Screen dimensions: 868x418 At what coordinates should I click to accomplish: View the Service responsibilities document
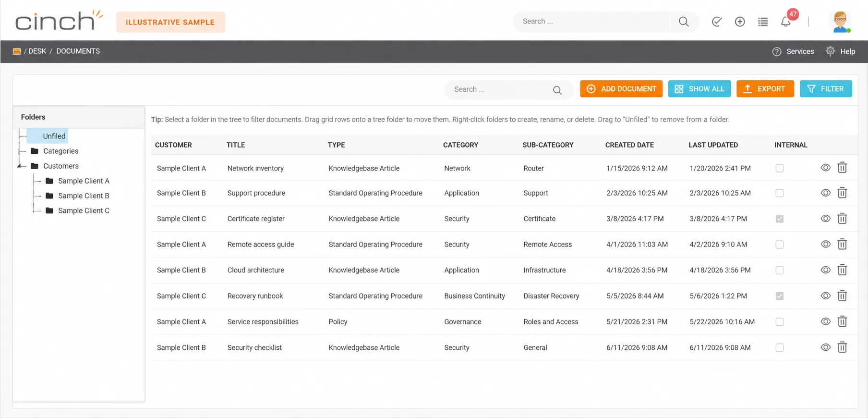[x=826, y=321]
